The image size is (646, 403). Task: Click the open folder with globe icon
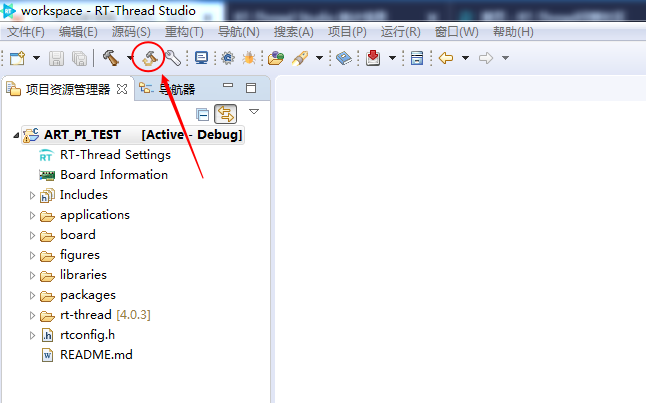click(276, 58)
